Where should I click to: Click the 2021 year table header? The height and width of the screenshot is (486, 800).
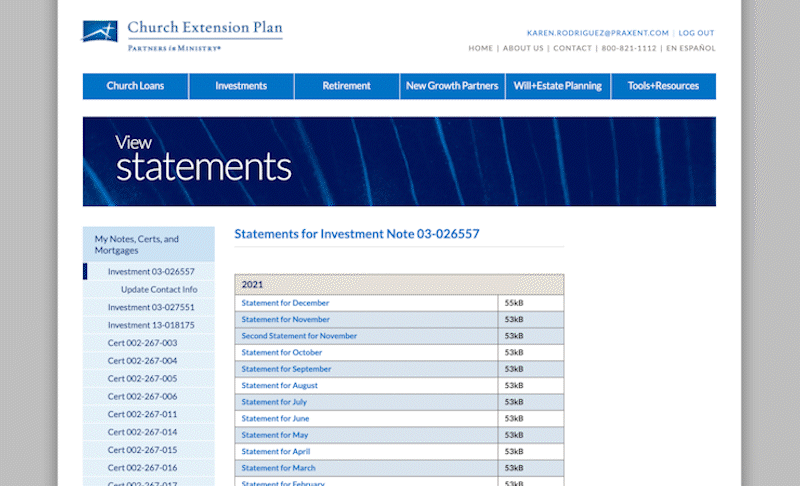pyautogui.click(x=399, y=285)
